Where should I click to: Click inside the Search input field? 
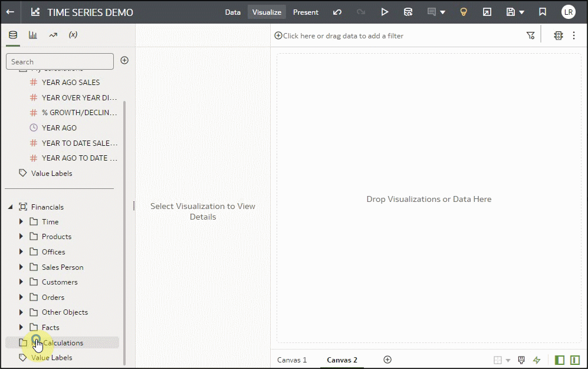point(59,61)
